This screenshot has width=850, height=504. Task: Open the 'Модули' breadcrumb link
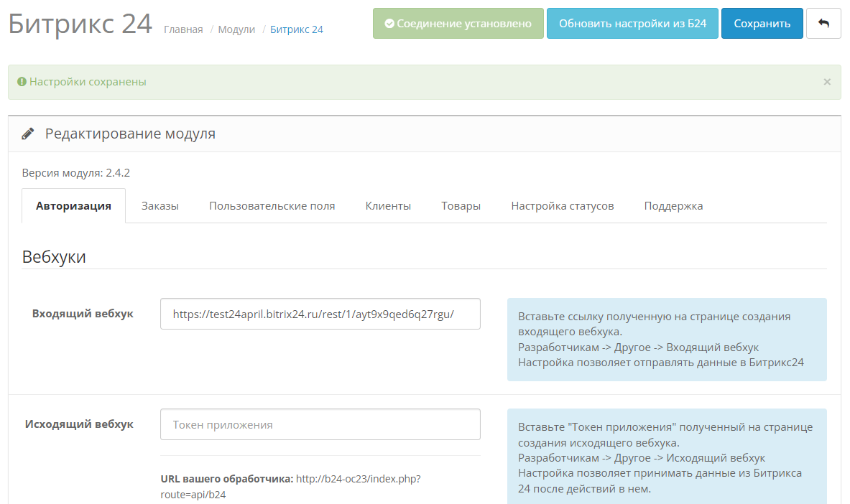(x=236, y=29)
